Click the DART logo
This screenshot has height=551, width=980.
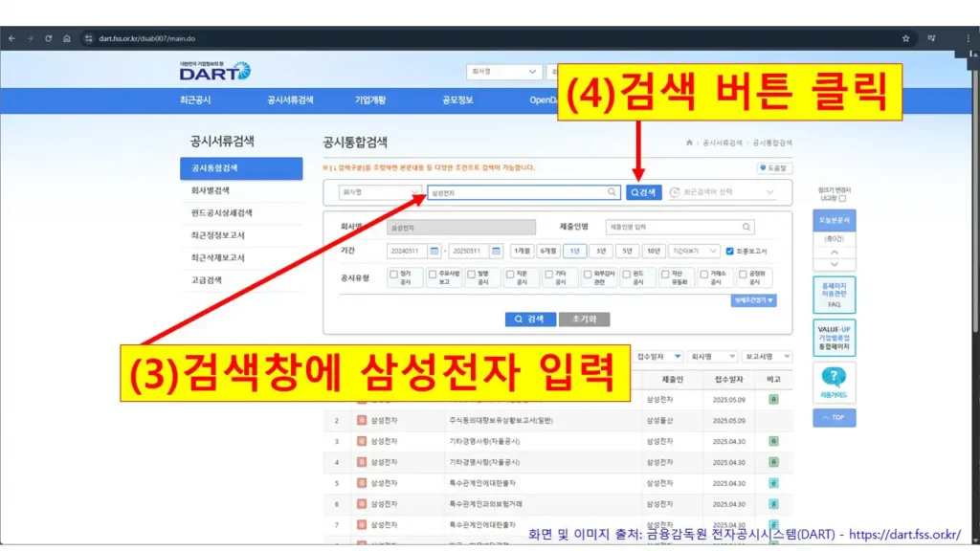pyautogui.click(x=215, y=71)
